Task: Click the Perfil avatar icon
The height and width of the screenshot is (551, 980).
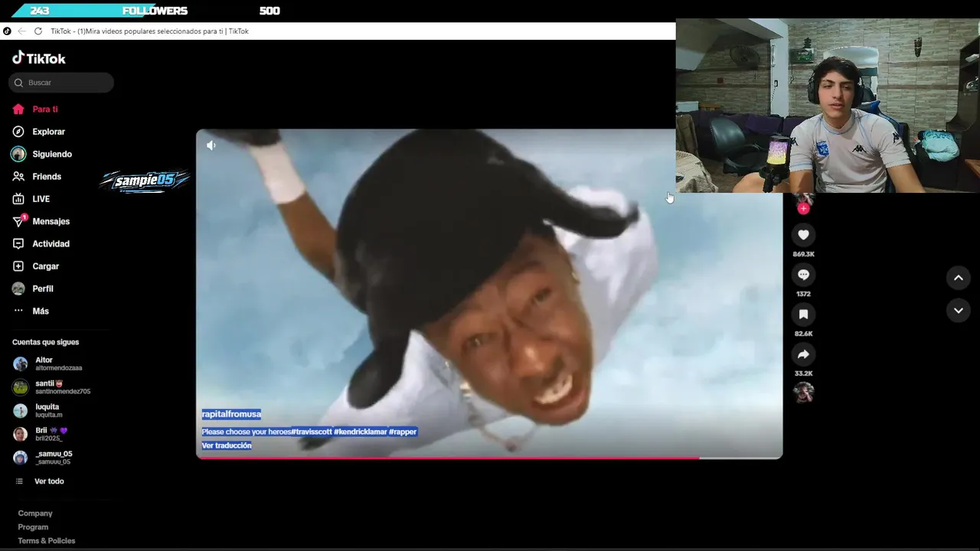Action: click(x=18, y=289)
